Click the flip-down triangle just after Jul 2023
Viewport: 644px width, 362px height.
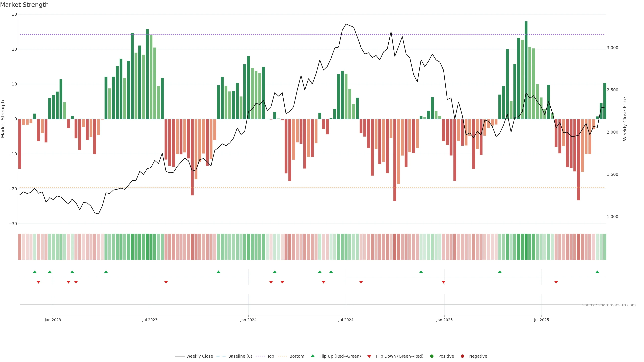point(166,282)
